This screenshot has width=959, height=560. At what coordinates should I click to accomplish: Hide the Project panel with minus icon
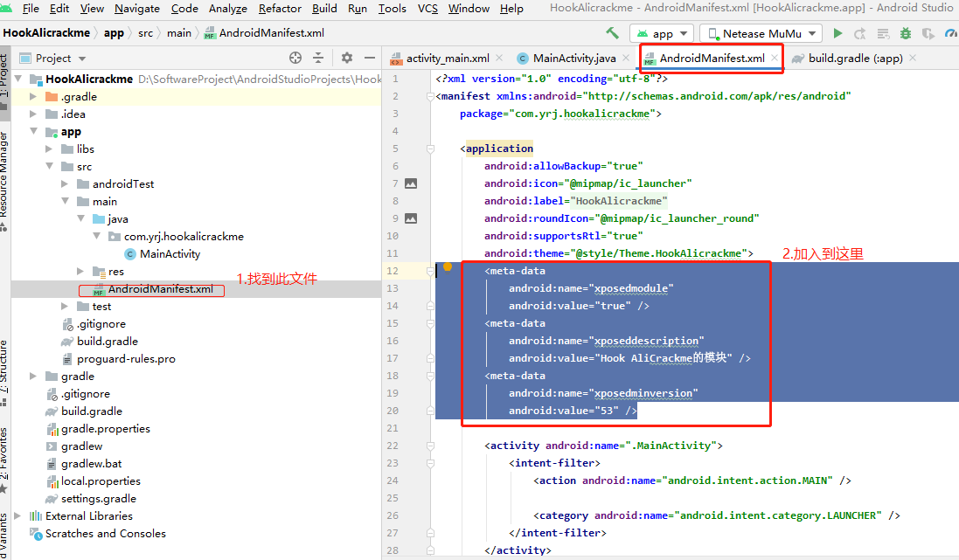coord(370,58)
